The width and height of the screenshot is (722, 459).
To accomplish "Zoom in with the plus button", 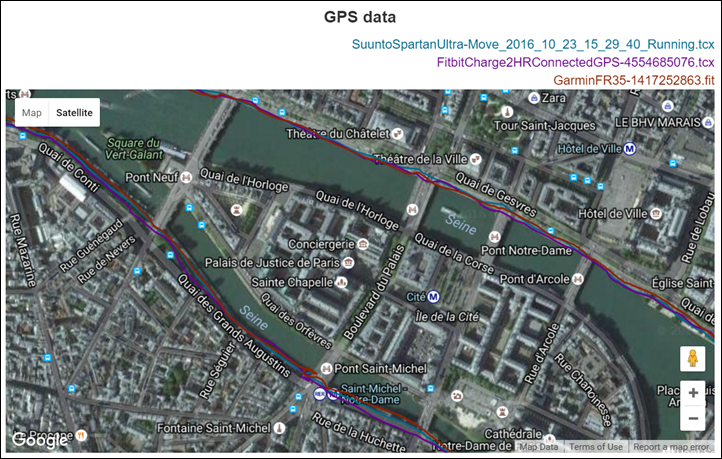I will click(693, 392).
